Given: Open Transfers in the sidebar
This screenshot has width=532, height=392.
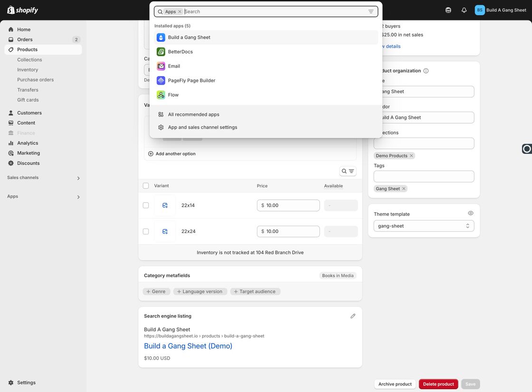Looking at the screenshot, I should click(x=28, y=90).
